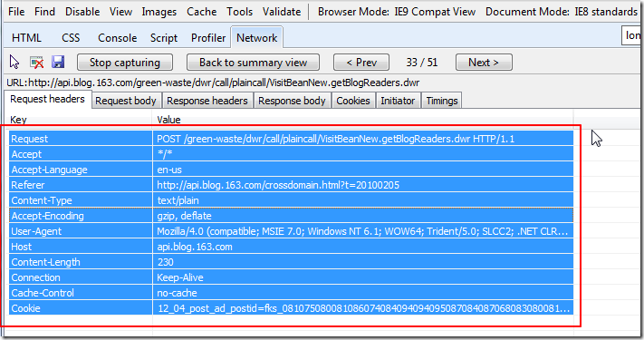Switch to the Profiler tab

pyautogui.click(x=208, y=38)
